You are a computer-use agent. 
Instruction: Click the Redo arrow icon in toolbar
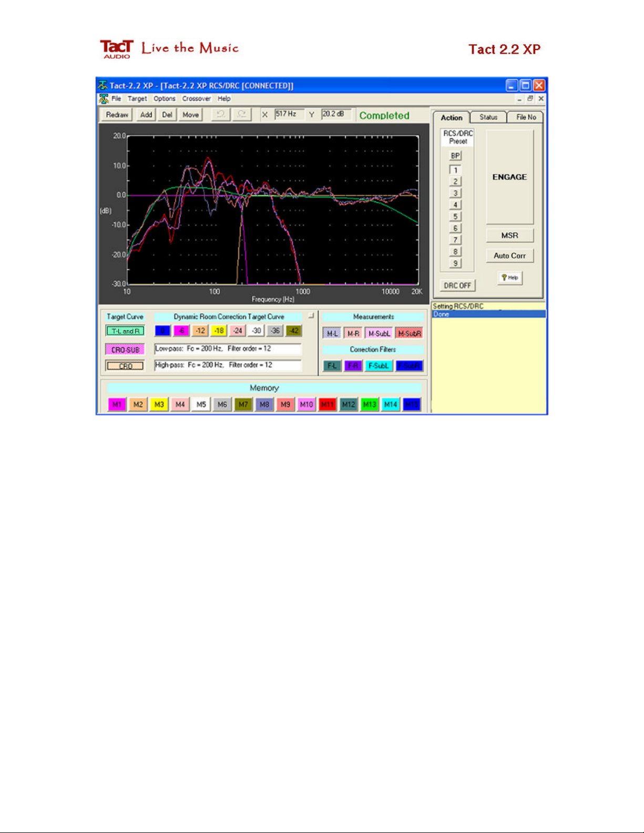242,114
